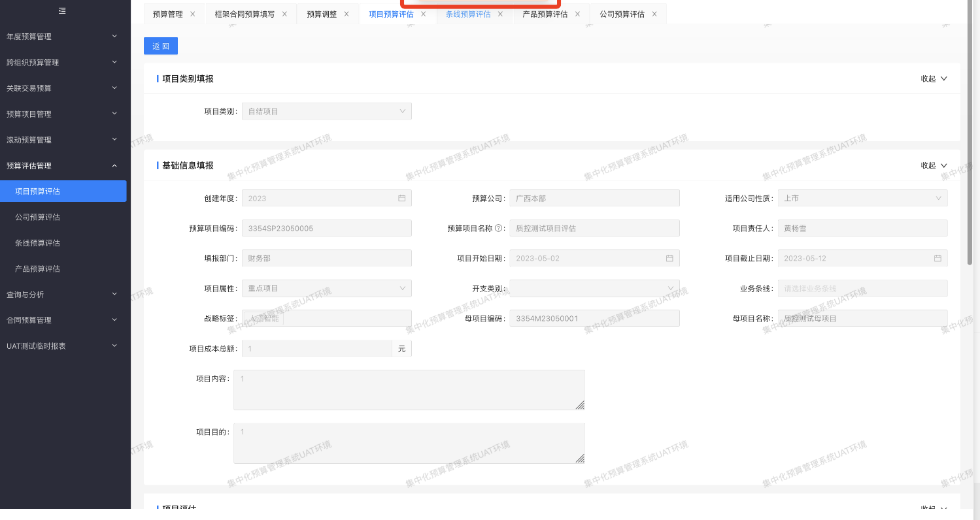Switch to 产品预算评估 tab
980x520 pixels.
click(545, 14)
